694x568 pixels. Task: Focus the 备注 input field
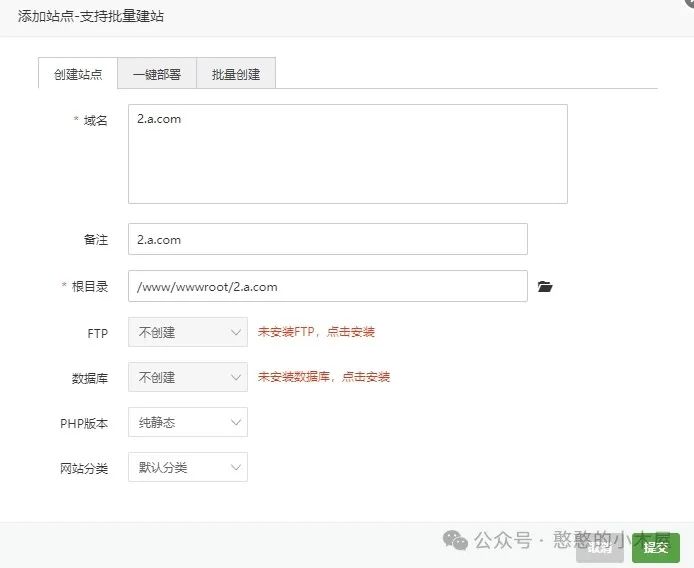click(327, 239)
